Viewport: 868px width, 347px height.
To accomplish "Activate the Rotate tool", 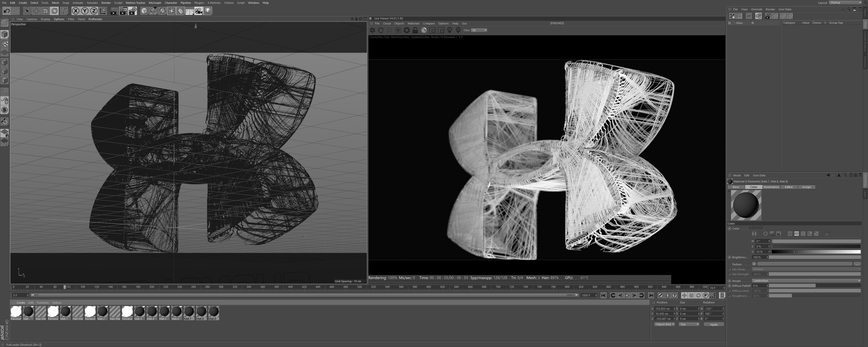I will pyautogui.click(x=55, y=11).
